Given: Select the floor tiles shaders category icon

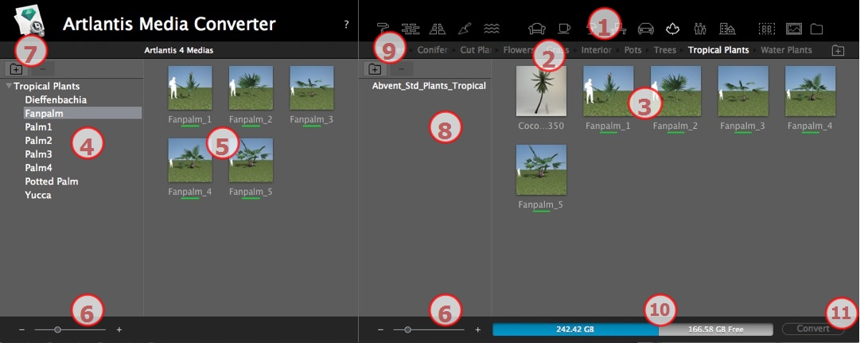Looking at the screenshot, I should pyautogui.click(x=438, y=28).
